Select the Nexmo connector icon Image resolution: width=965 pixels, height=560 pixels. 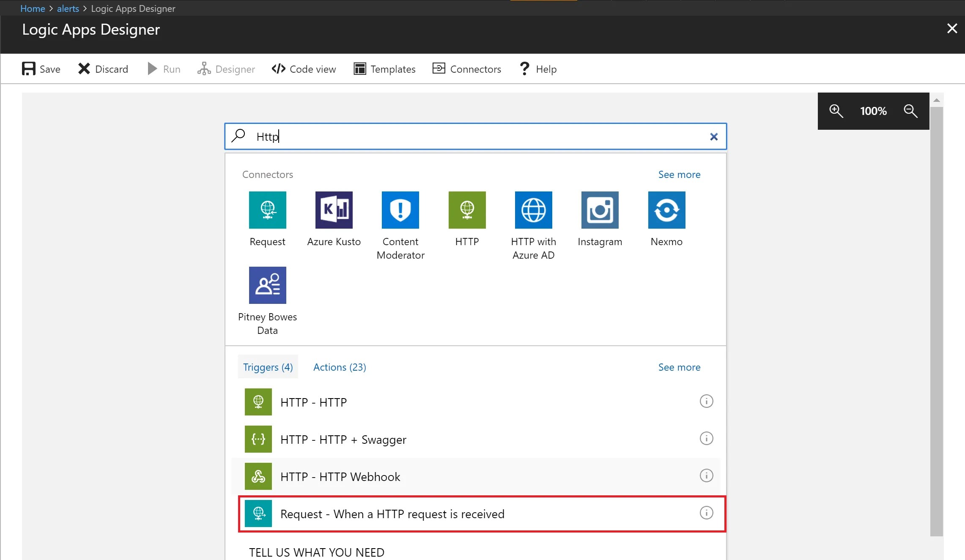[x=667, y=210]
